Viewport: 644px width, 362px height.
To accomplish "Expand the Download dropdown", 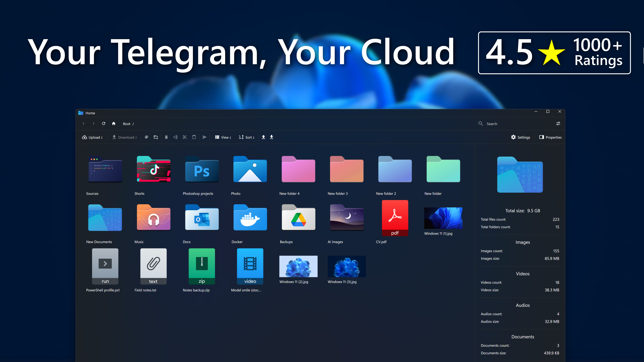I will tap(124, 137).
